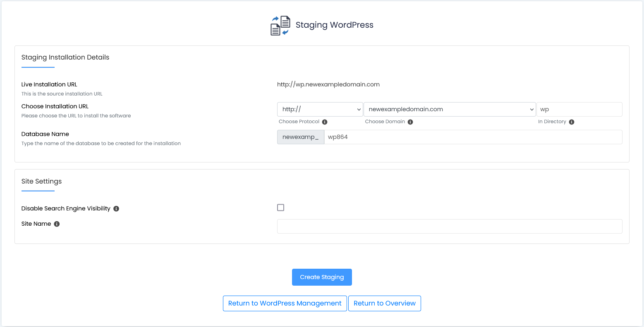Click the Live Installation URL label
Screen dimensions: 644x327
pyautogui.click(x=49, y=84)
